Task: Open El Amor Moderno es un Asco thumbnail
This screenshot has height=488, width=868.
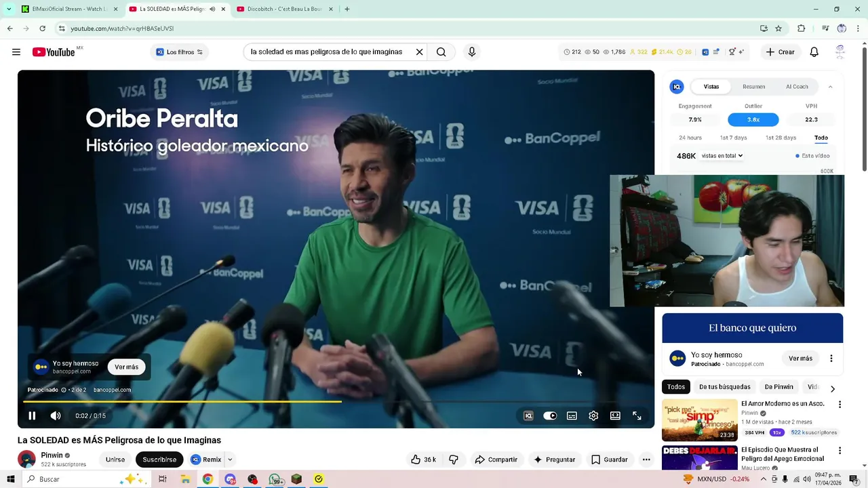Action: click(x=699, y=420)
